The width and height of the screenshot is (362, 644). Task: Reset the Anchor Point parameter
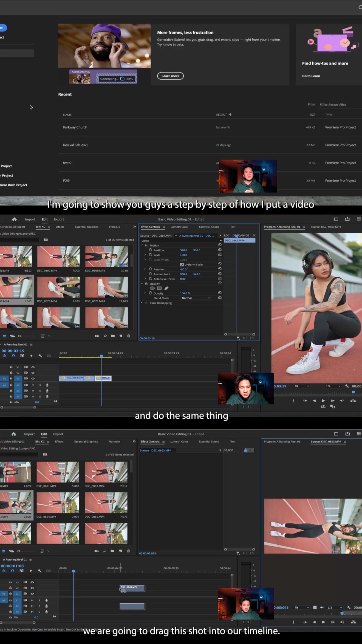(x=220, y=274)
